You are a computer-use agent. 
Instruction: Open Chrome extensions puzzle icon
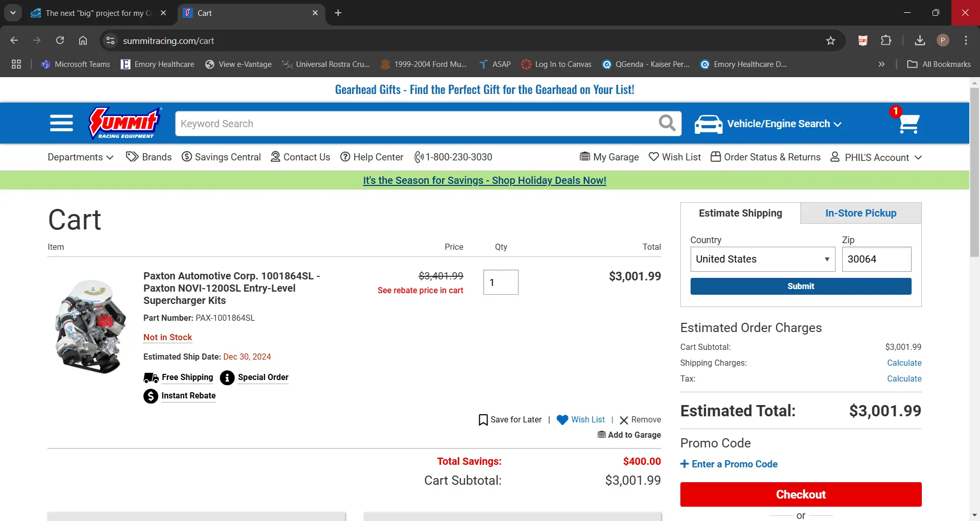(886, 40)
